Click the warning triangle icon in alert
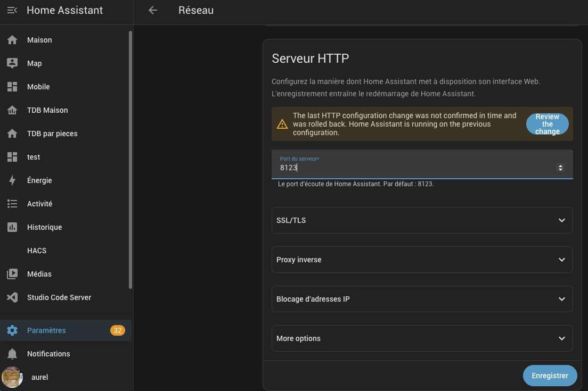Screen dimensions: 588x391 [x=282, y=124]
